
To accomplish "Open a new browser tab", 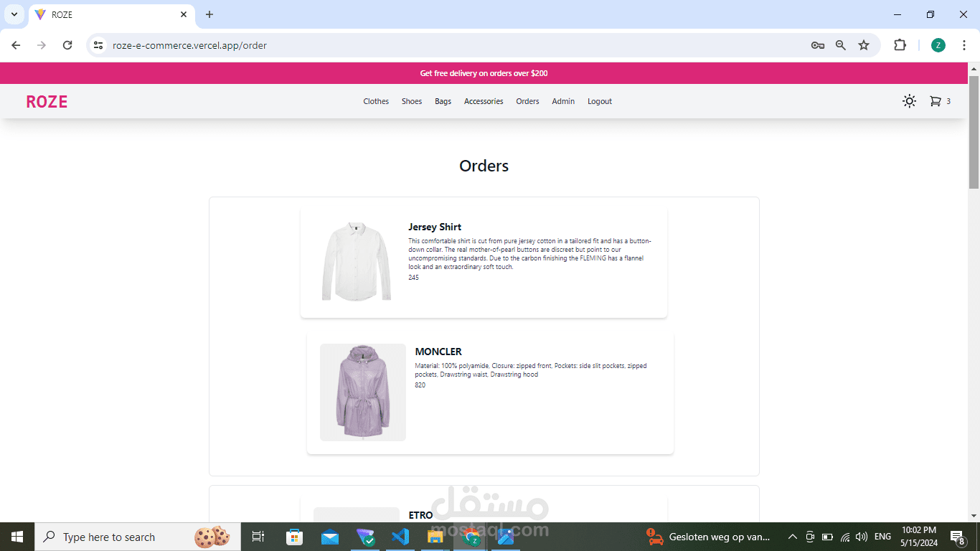I will coord(209,14).
